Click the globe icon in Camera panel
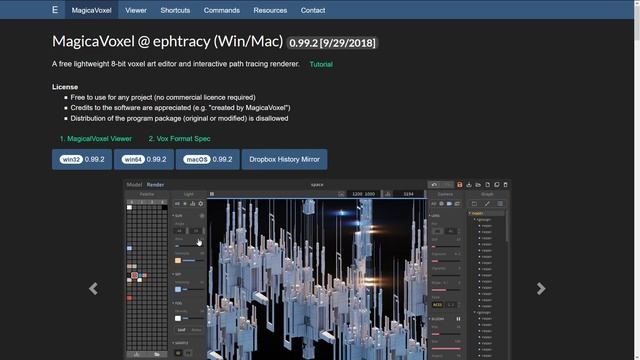The height and width of the screenshot is (360, 640). 441,204
